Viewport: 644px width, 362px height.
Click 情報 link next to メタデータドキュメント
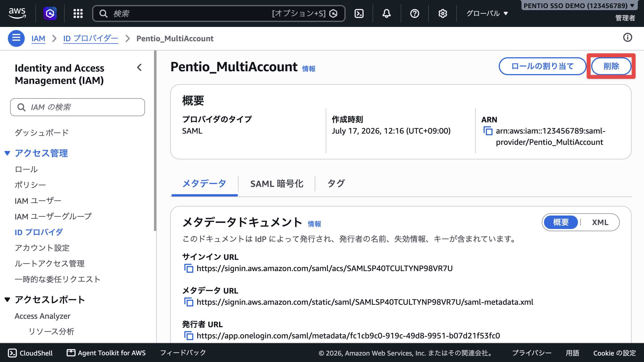coord(314,224)
